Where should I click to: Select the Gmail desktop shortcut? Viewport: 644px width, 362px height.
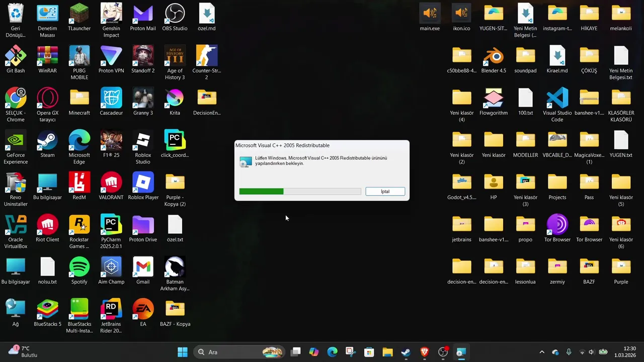coord(143,270)
